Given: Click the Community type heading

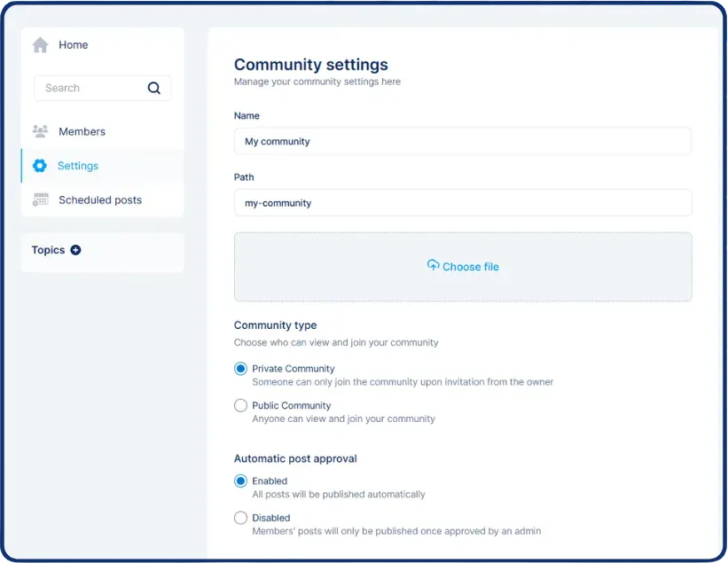Looking at the screenshot, I should [275, 325].
